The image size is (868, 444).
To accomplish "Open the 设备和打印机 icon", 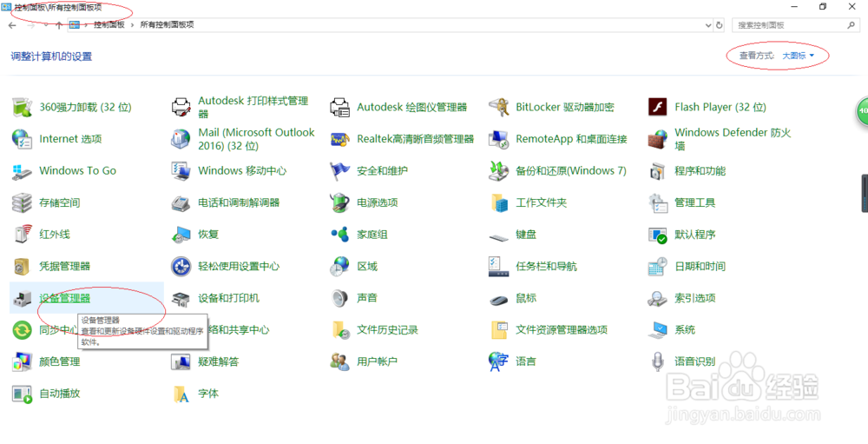I will point(181,298).
